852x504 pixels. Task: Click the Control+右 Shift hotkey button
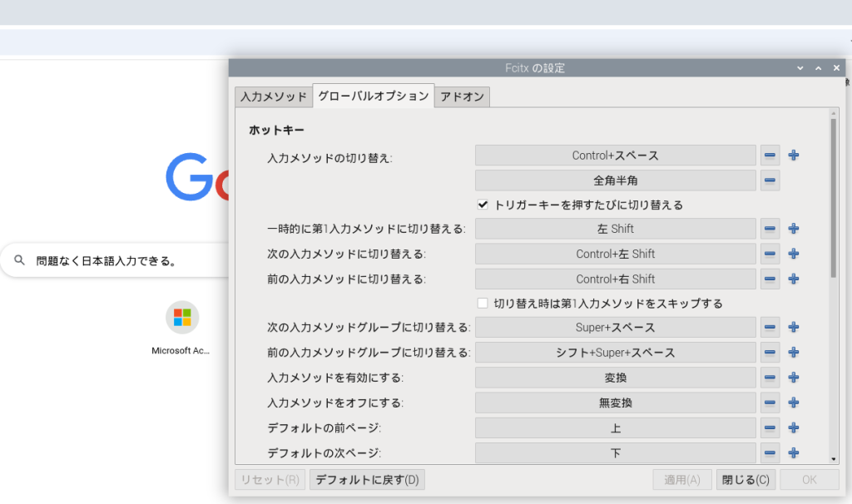[x=615, y=279]
